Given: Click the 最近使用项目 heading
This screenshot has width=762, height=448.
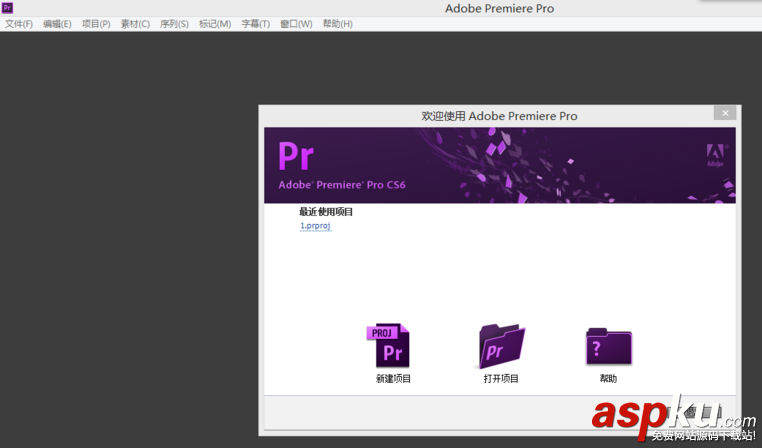Looking at the screenshot, I should pyautogui.click(x=326, y=211).
